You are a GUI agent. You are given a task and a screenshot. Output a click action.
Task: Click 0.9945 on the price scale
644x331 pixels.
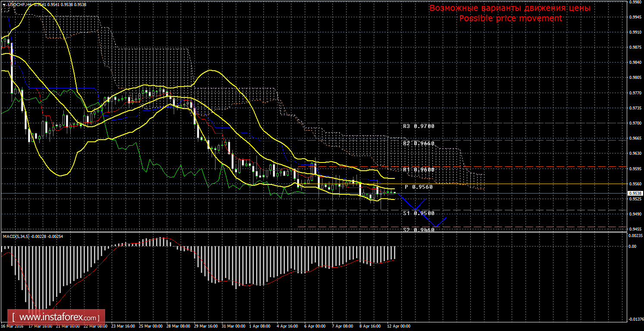[x=635, y=17]
